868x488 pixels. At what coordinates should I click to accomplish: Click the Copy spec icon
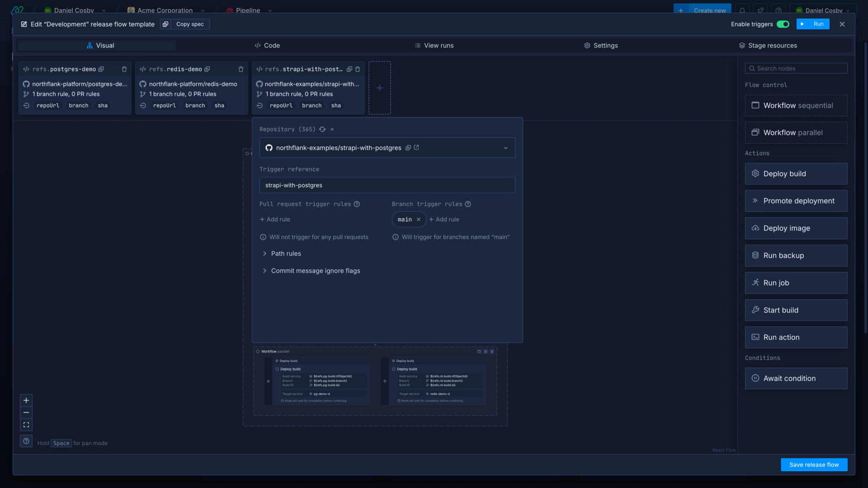pos(165,24)
